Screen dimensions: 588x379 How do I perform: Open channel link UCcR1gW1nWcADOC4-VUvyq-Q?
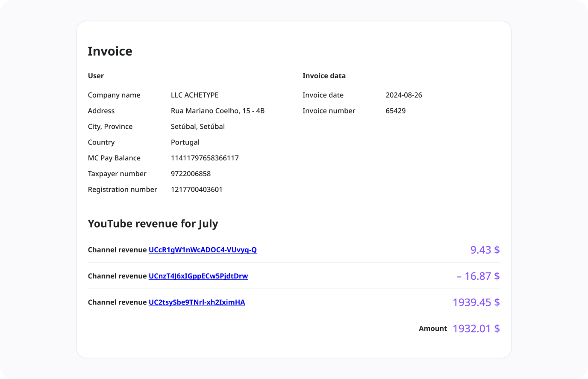coord(203,250)
